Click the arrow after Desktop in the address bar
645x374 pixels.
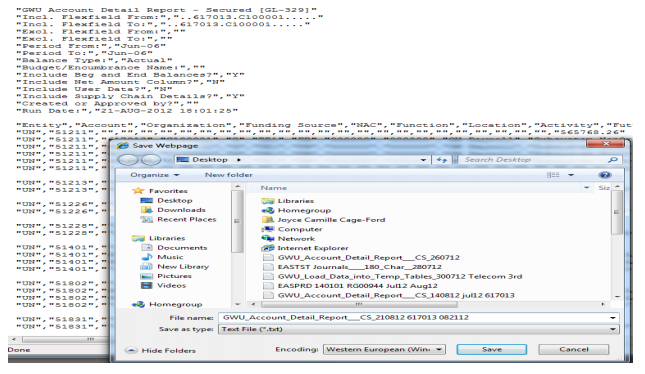(239, 160)
